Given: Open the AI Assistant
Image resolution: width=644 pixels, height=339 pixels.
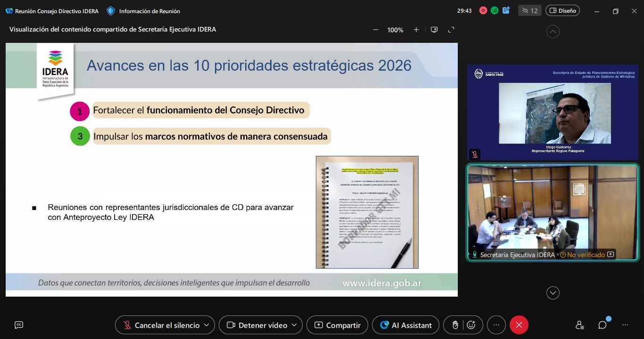Looking at the screenshot, I should (x=405, y=325).
